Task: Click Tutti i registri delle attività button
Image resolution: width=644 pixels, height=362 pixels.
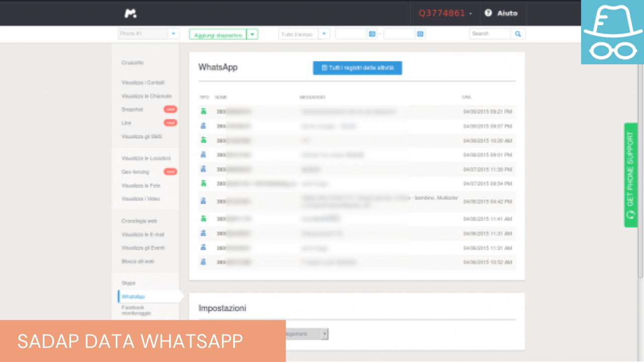Action: [357, 68]
